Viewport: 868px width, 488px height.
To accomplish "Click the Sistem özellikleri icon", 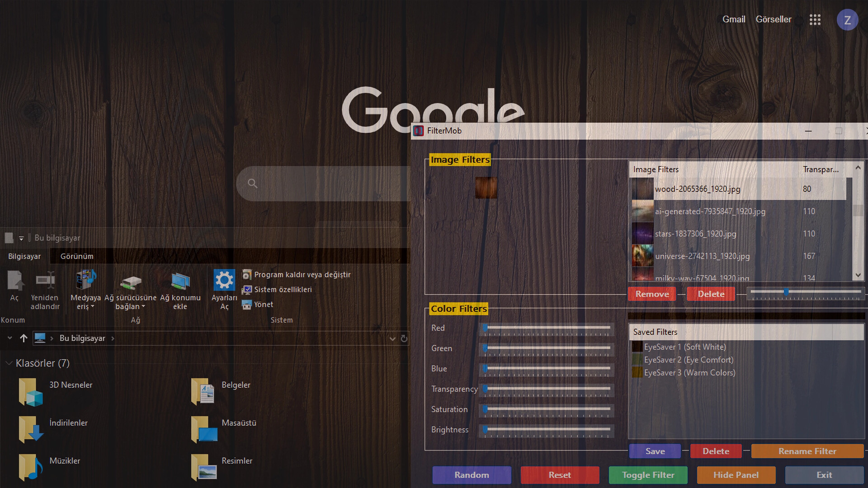I will [x=247, y=289].
